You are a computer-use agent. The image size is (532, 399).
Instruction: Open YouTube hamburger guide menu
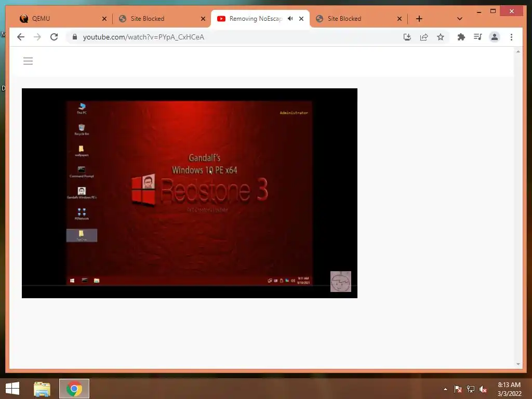point(28,61)
